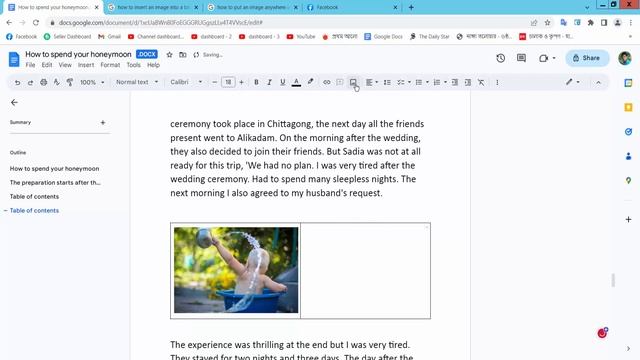
Task: Toggle italic formatting
Action: pyautogui.click(x=269, y=82)
